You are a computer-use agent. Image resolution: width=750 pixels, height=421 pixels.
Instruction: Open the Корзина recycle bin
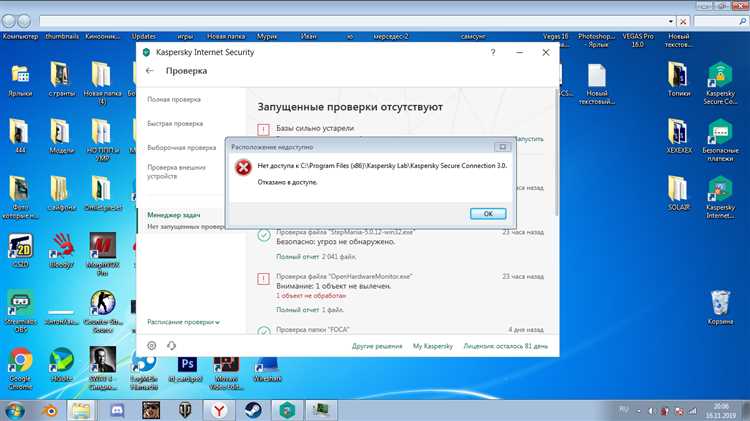click(720, 307)
